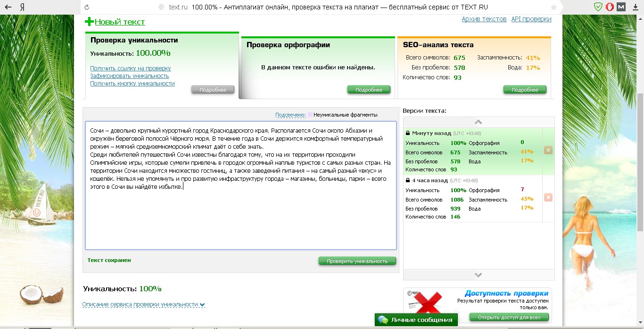Click the Текст сохранен status text
Screen dimensions: 644x329
pos(109,260)
